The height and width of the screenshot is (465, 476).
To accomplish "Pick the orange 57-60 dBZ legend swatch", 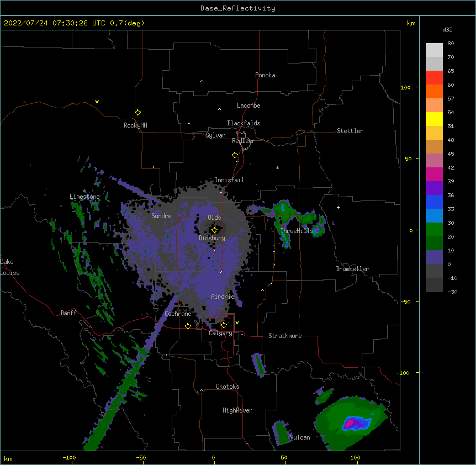I will click(434, 91).
